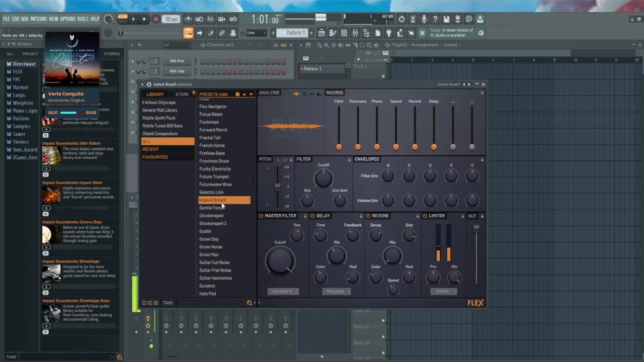Click FLEX preset search magnifier icon
This screenshot has height=362, width=644.
[x=249, y=303]
